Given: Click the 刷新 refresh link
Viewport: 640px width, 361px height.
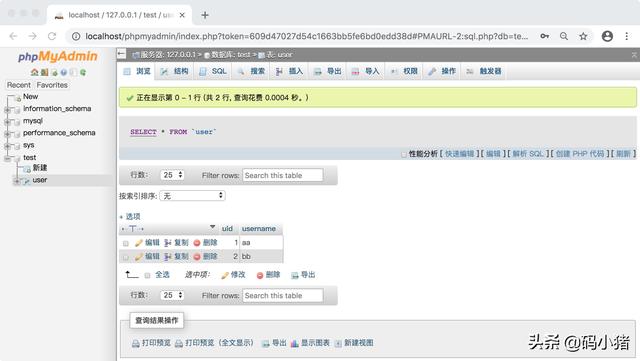Looking at the screenshot, I should (x=623, y=154).
